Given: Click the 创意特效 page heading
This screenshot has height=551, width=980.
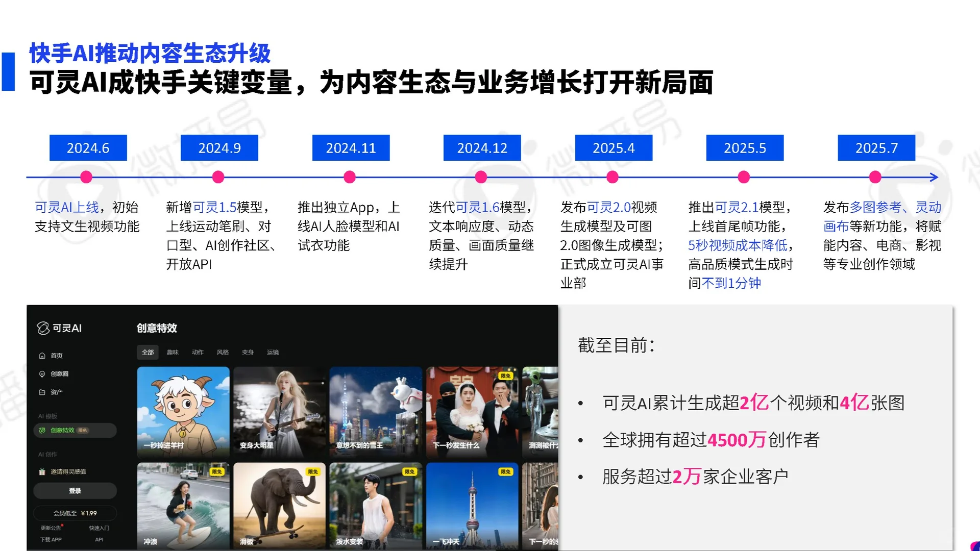Looking at the screenshot, I should tap(157, 328).
